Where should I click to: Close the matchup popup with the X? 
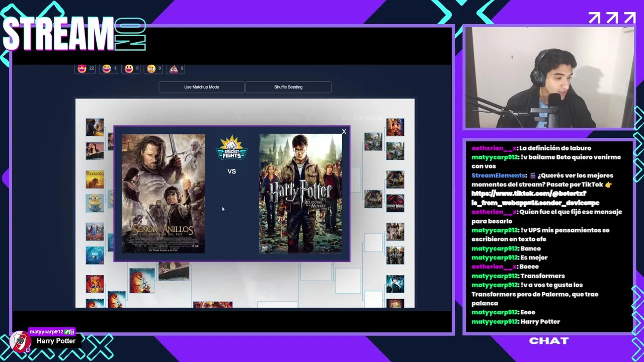[344, 132]
